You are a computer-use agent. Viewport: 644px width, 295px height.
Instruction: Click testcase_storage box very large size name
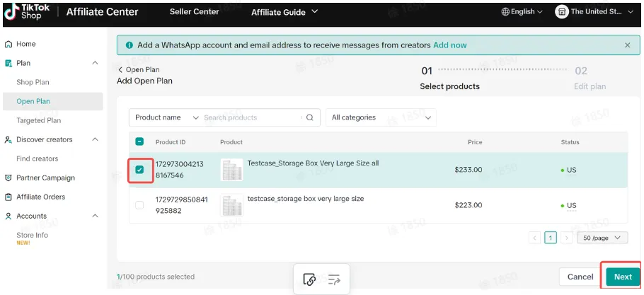(x=306, y=199)
